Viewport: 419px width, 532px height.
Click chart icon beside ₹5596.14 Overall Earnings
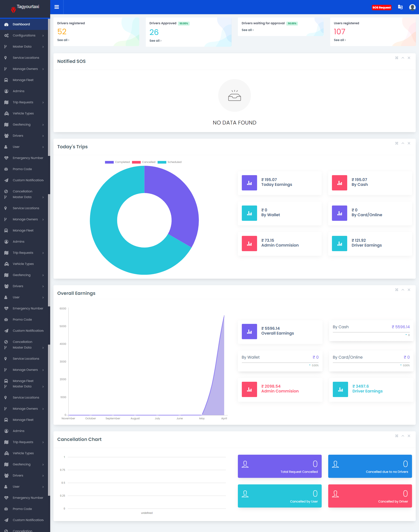249,332
